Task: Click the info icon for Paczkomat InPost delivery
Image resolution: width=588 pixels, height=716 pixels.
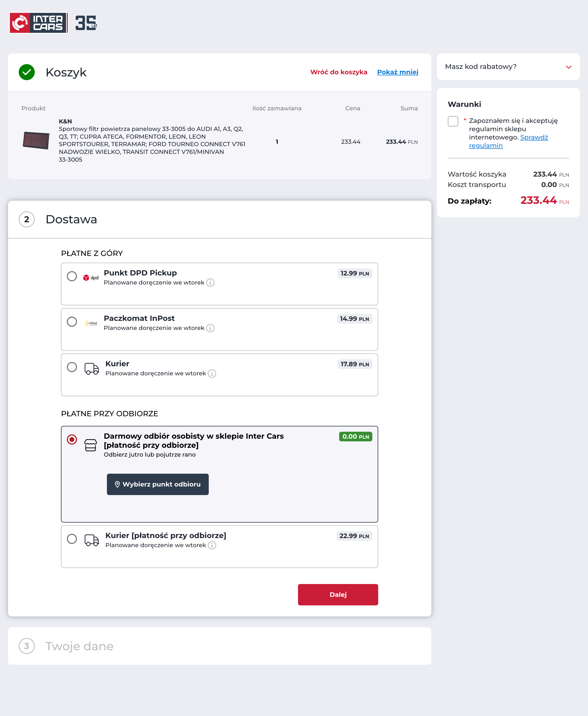Action: (x=210, y=328)
